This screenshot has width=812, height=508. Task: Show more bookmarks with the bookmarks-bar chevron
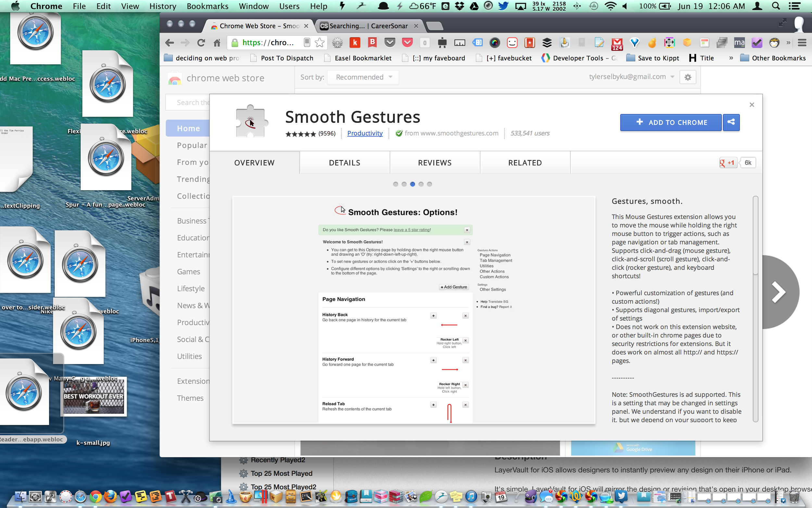click(x=731, y=58)
